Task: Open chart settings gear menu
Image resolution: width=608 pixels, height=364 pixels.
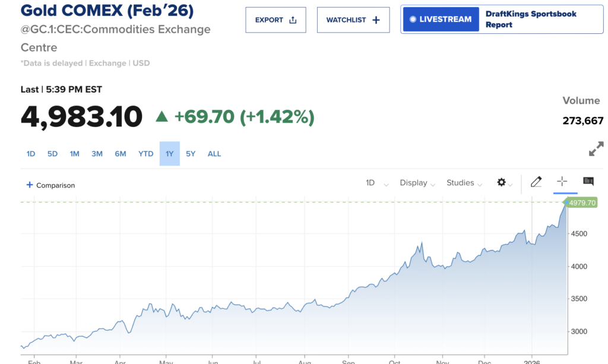Action: 502,182
